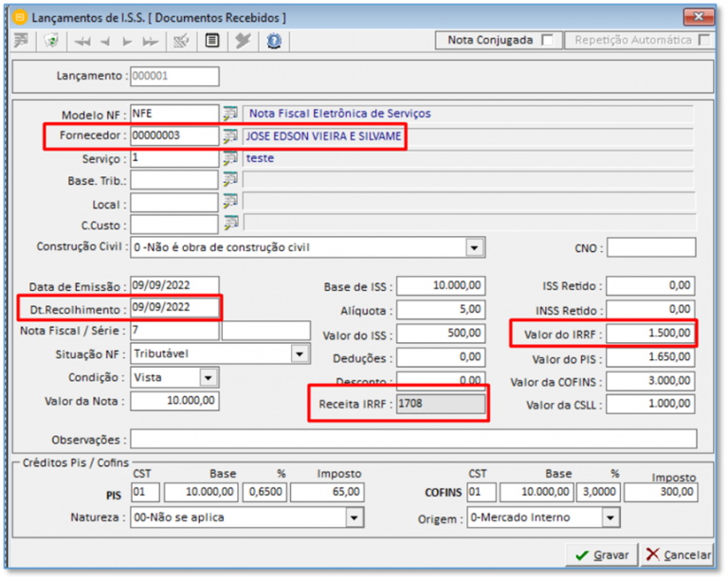Click the Cancelar button

point(679,555)
